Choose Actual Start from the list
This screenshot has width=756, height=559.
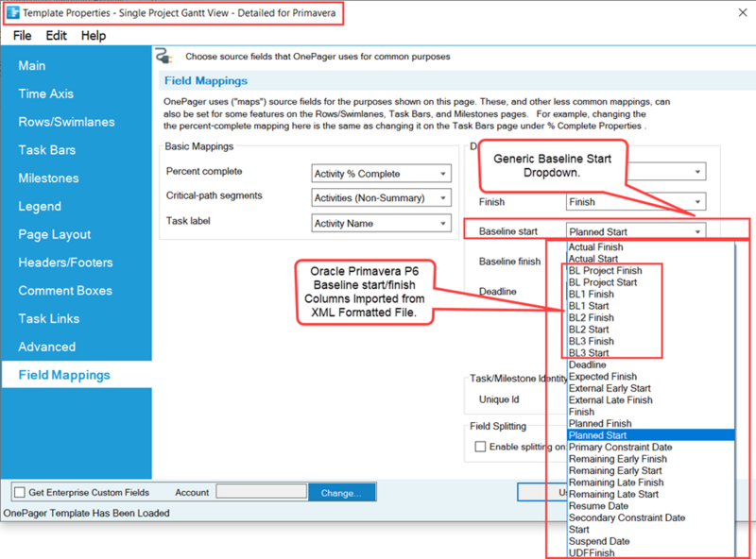[x=651, y=259]
